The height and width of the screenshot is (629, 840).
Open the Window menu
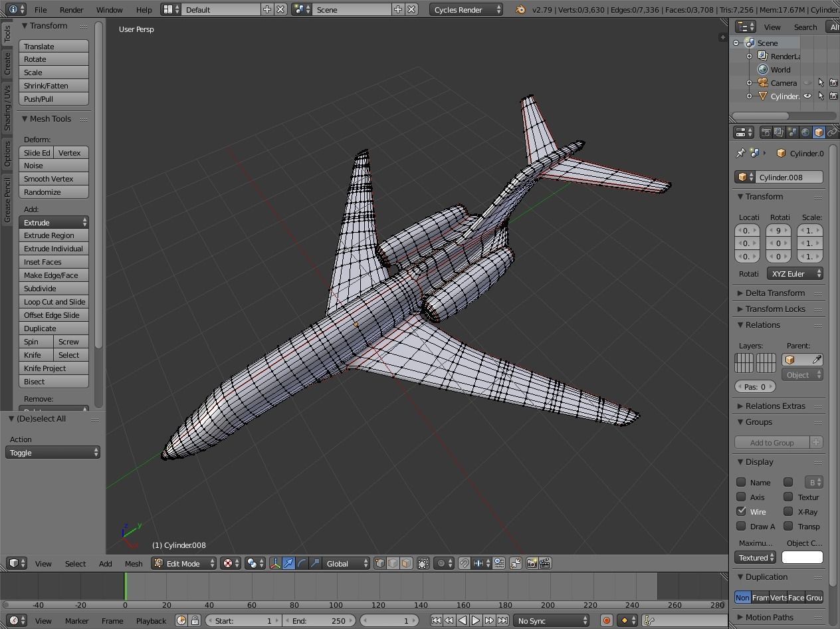(x=109, y=9)
